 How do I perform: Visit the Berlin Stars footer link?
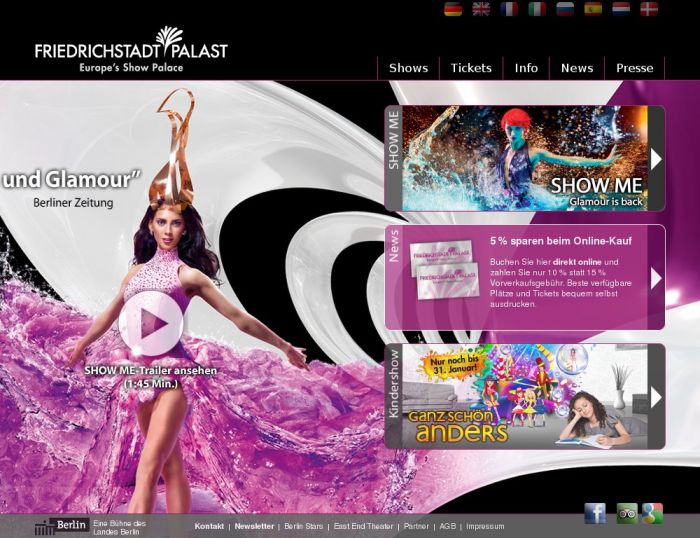coord(304,526)
